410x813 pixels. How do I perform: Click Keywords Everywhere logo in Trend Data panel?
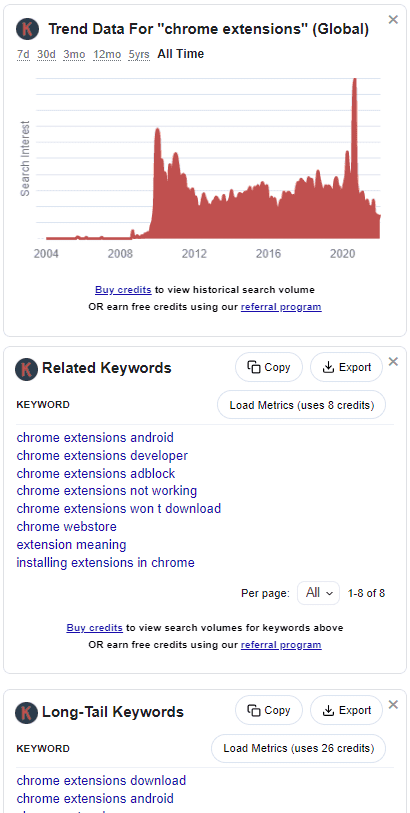[27, 29]
